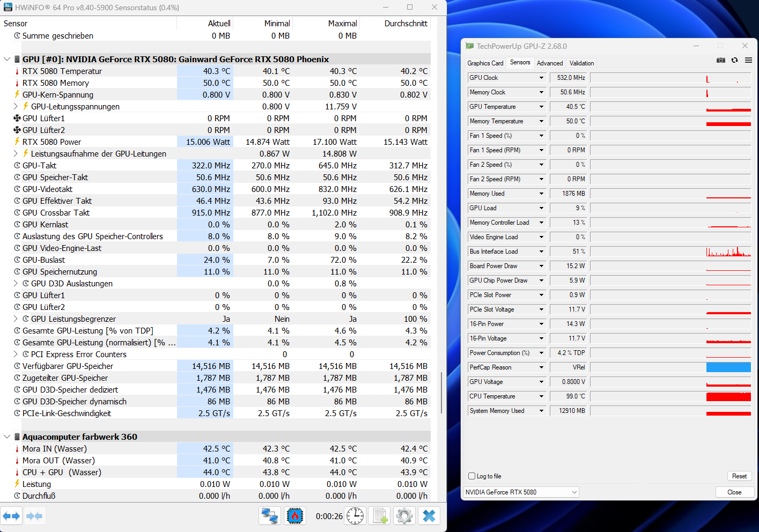The image size is (759, 532).
Task: Click clock icon beside GPU-Takt
Action: 17,166
